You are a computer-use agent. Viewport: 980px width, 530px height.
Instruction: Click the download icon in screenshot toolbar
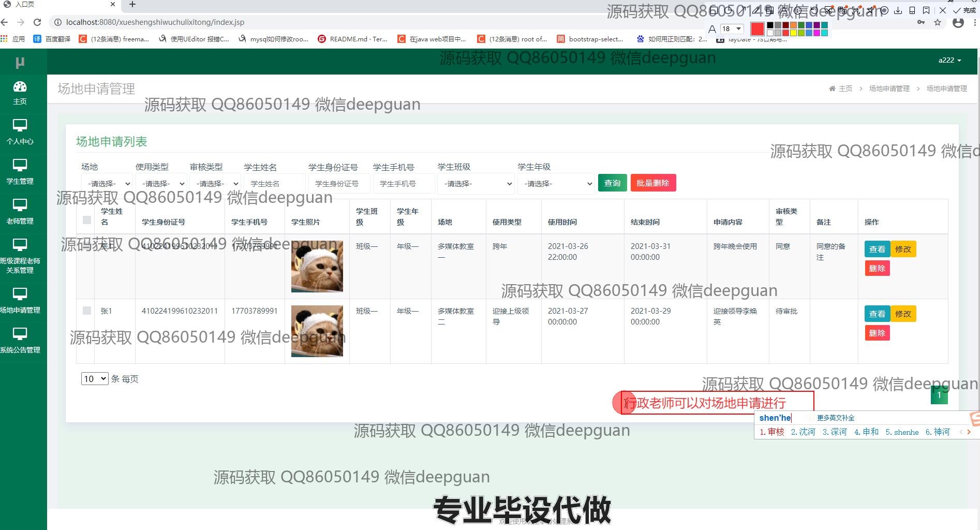click(x=898, y=10)
